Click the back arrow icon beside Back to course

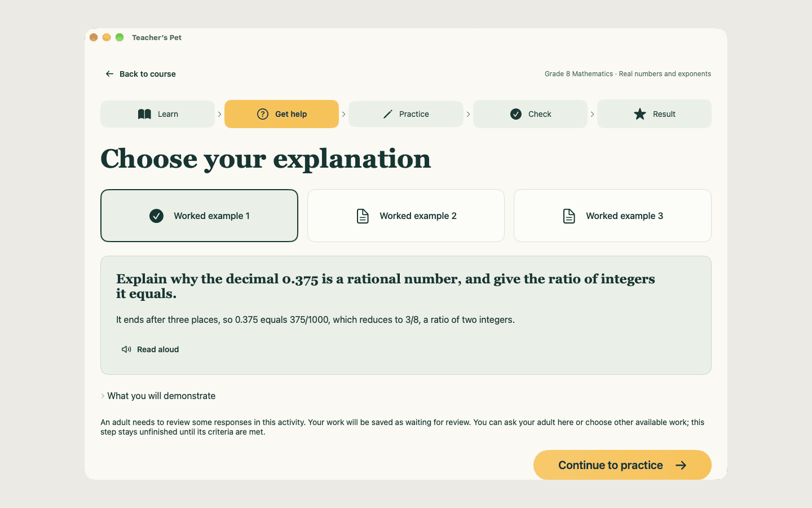click(109, 74)
